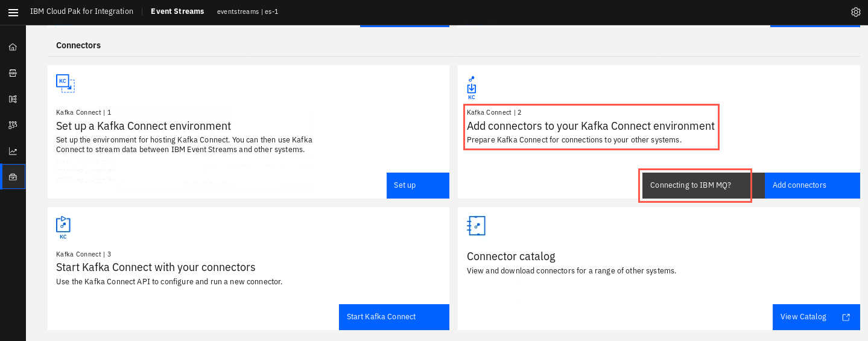Click the Connector catalog notebook icon
Viewport: 868px width, 341px height.
pos(476,226)
